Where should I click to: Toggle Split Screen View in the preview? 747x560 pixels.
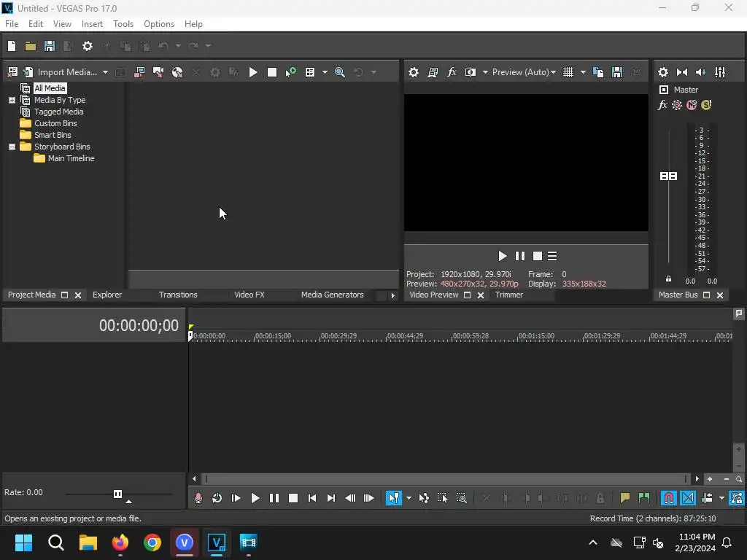[x=471, y=72]
